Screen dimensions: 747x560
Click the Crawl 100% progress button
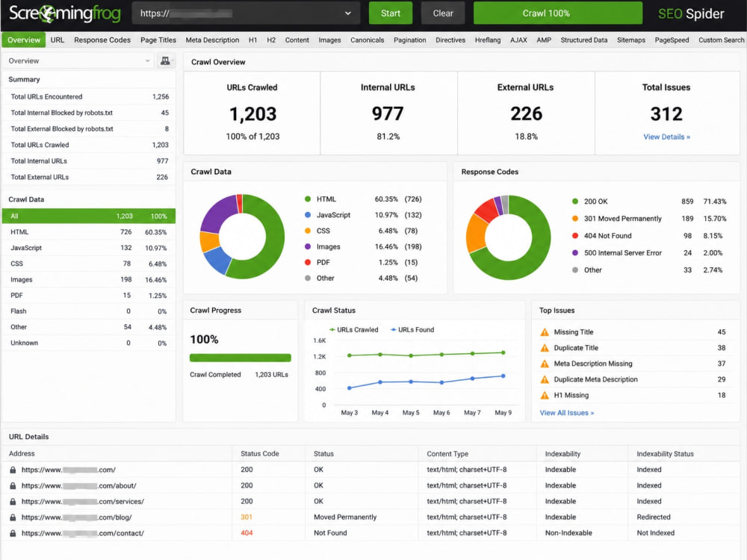pyautogui.click(x=558, y=13)
